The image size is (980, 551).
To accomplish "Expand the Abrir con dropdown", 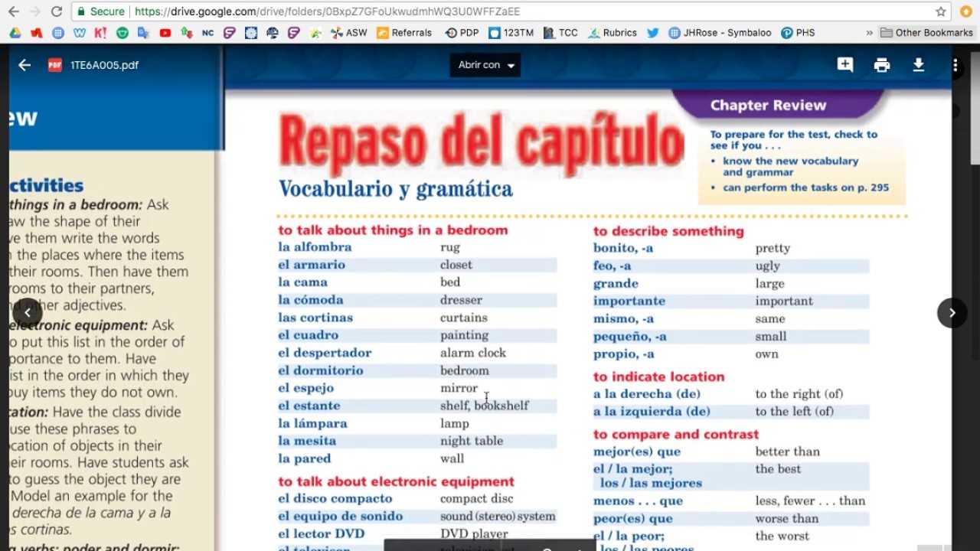I will pos(485,65).
